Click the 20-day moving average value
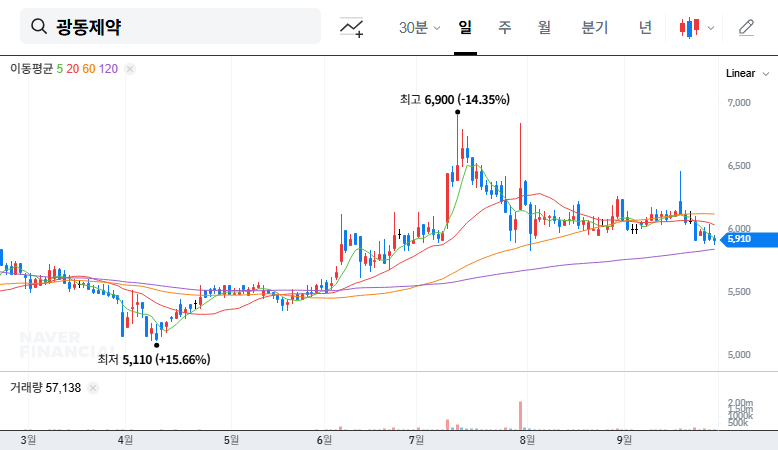Screen dimensions: 778x450 pyautogui.click(x=72, y=69)
